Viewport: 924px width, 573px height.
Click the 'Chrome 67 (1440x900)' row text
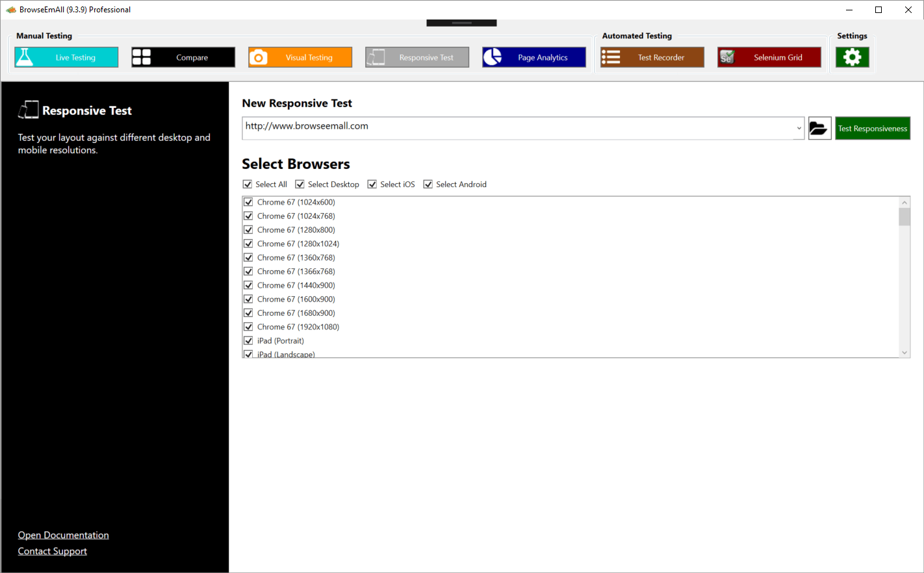(x=296, y=286)
